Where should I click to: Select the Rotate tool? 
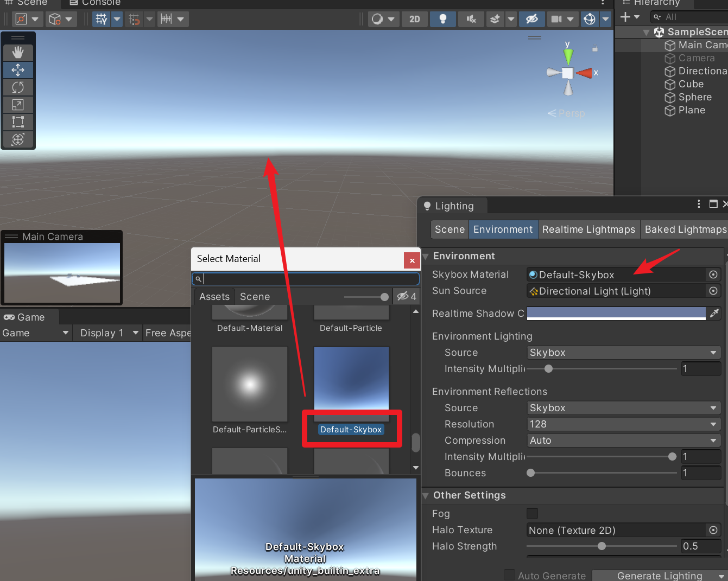coord(18,87)
